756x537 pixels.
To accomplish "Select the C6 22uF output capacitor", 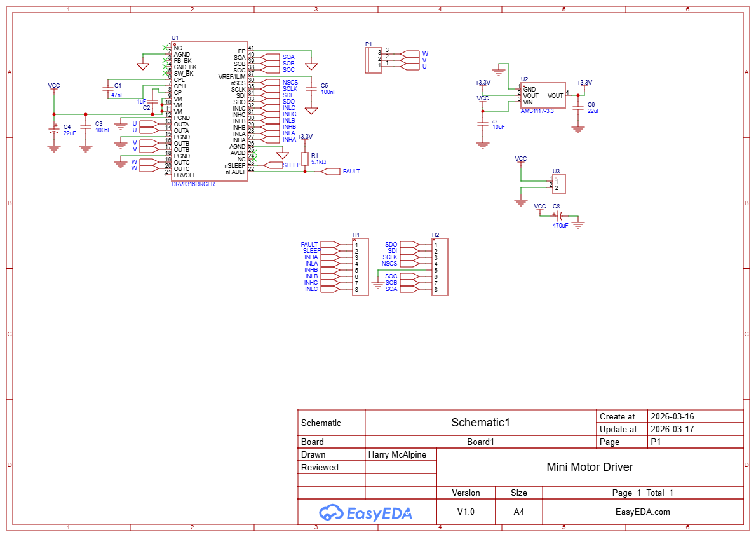I will click(577, 107).
